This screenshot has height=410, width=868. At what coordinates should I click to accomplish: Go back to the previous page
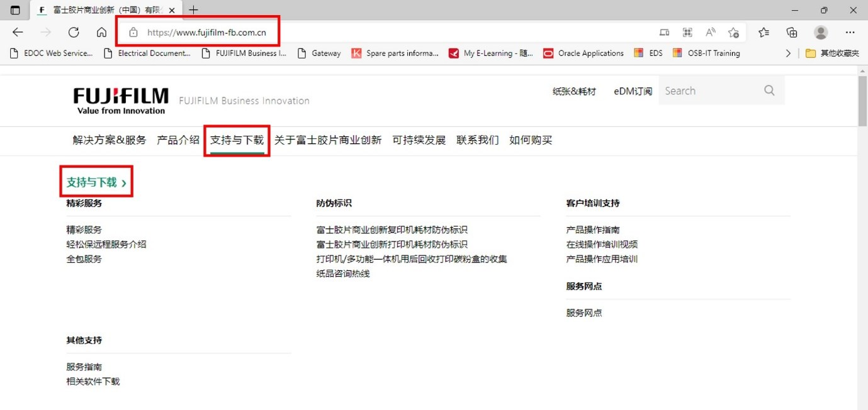tap(18, 32)
